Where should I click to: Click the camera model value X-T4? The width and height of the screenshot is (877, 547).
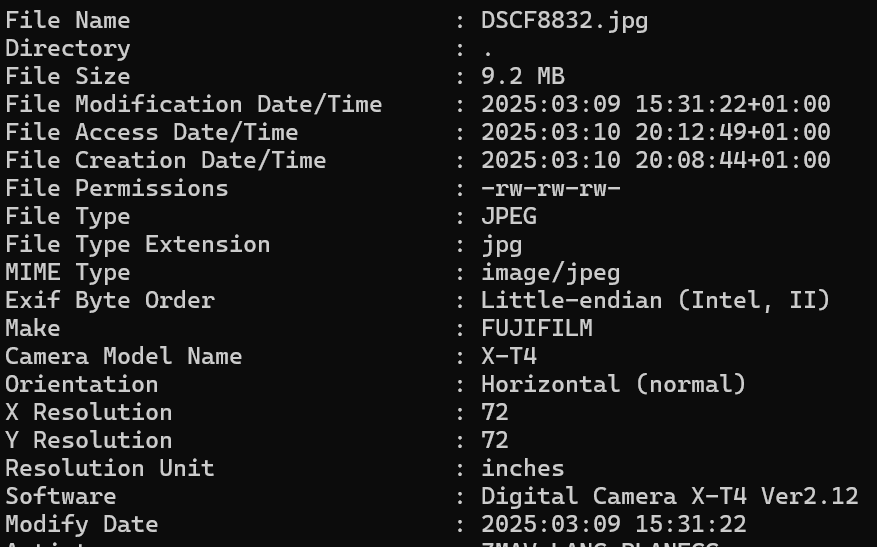(x=508, y=356)
